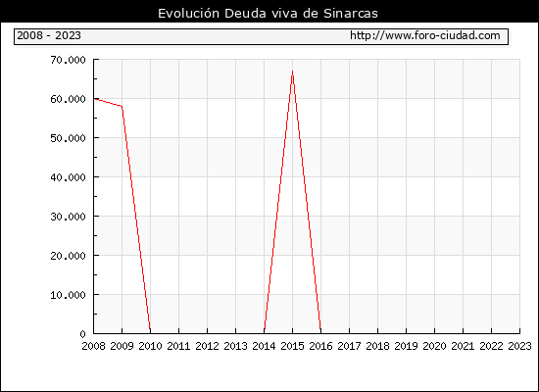Viewport: 539px width, 392px height.
Task: Click the foro-ciudad.com URL link
Action: coord(425,35)
